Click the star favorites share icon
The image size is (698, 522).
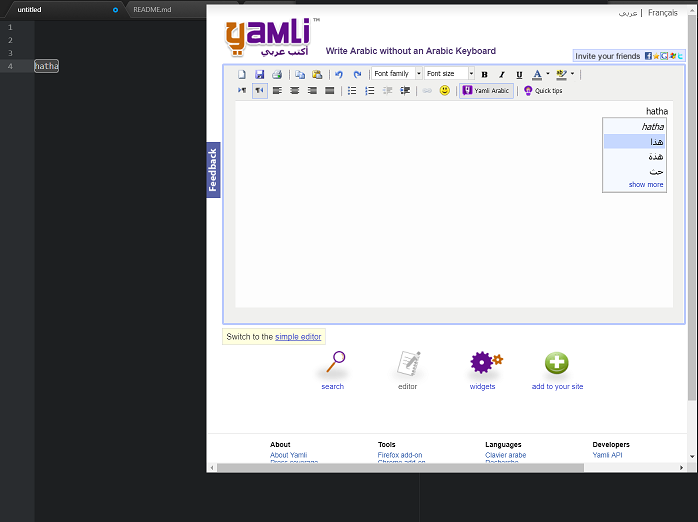pos(656,56)
